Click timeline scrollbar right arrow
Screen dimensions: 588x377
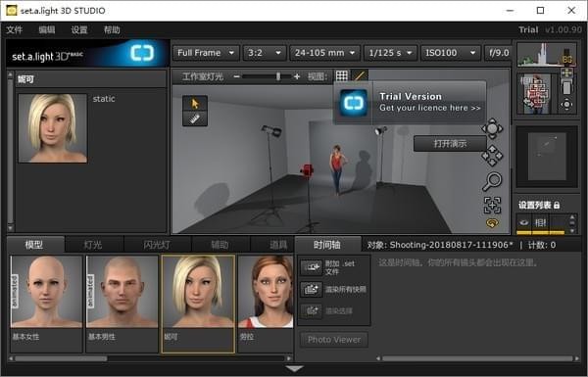point(577,358)
